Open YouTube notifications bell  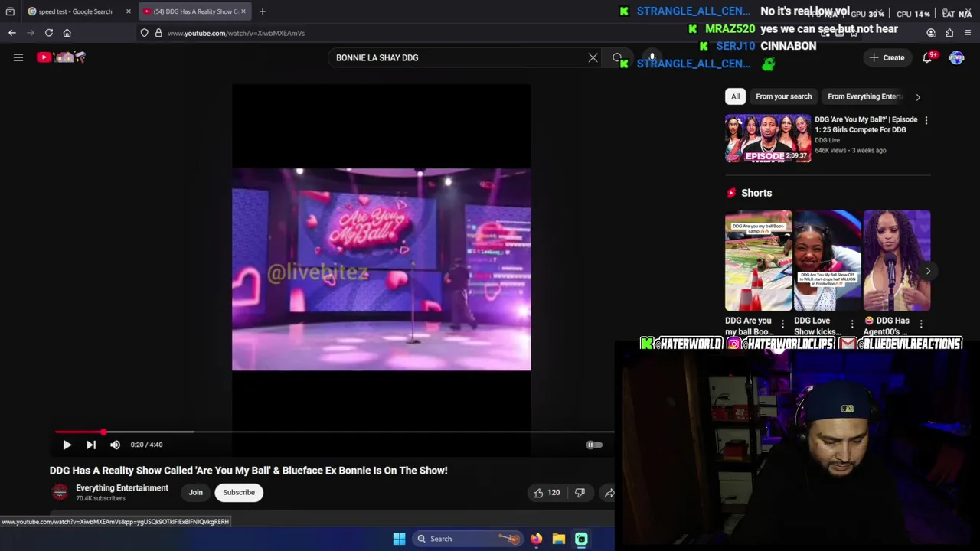coord(927,57)
